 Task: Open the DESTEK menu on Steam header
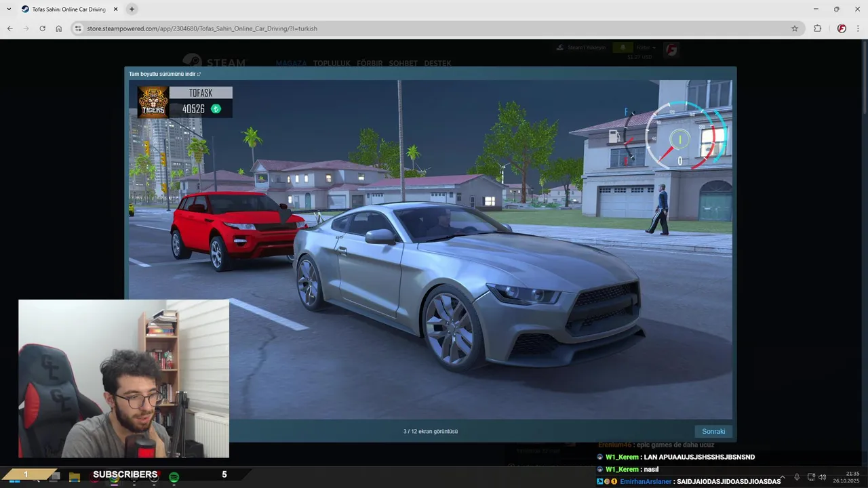pos(437,63)
